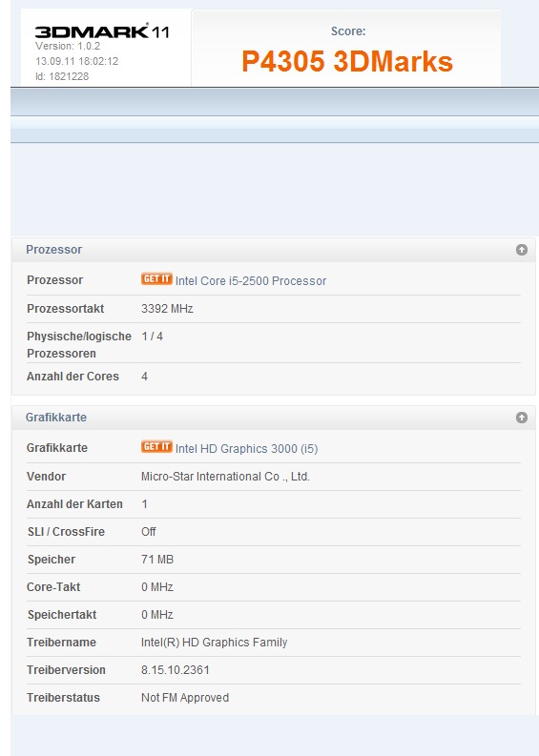Open the Intel Core i5-2500 Processor link

(251, 281)
